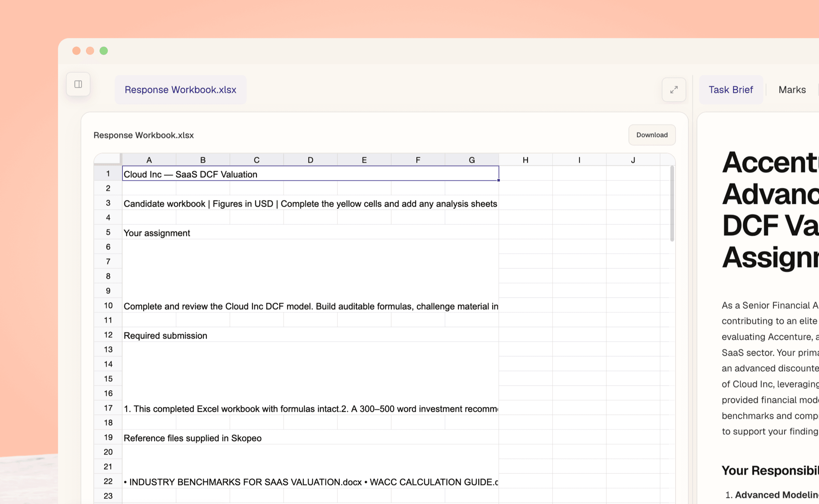Select column C header

pos(257,160)
